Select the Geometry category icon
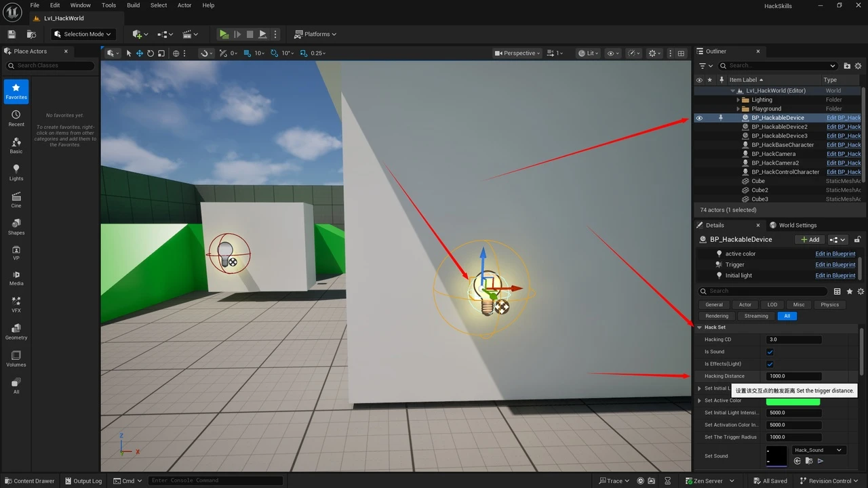The image size is (868, 488). click(x=16, y=331)
